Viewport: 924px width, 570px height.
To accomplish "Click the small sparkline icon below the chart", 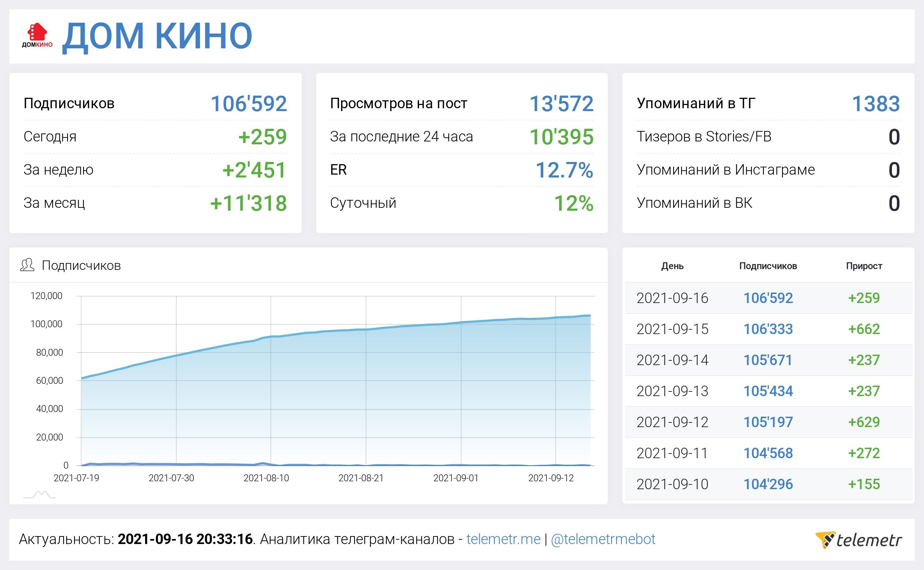I will click(x=39, y=495).
